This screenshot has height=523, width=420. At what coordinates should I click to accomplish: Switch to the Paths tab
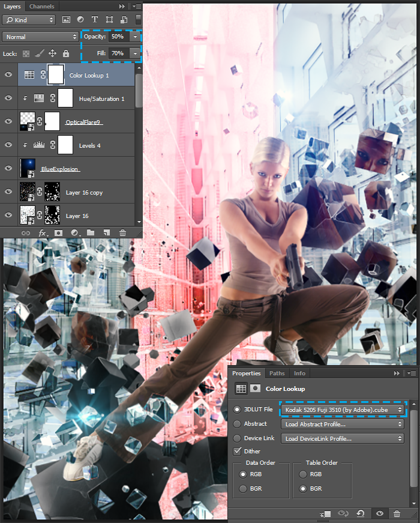click(x=277, y=373)
